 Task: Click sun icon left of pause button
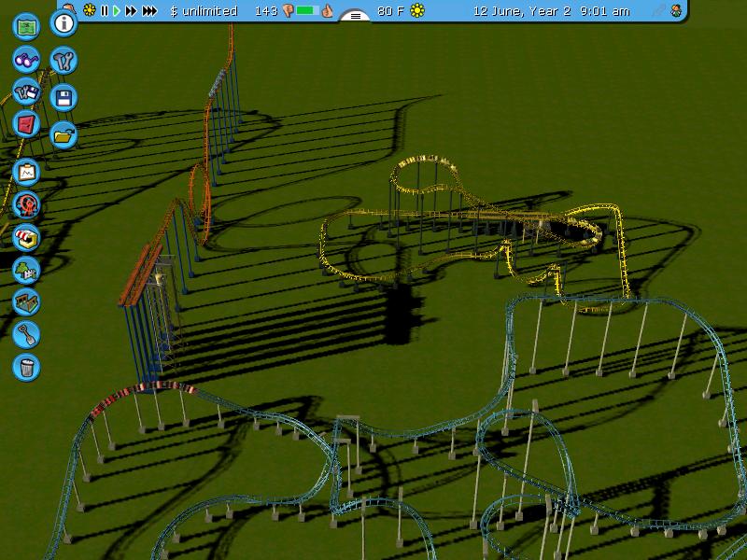[89, 10]
